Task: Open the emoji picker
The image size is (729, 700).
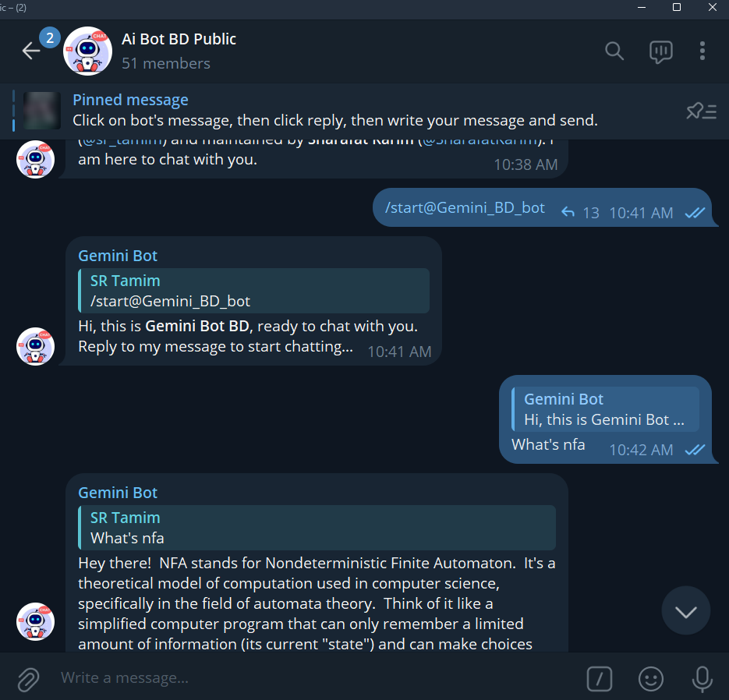Action: 650,679
